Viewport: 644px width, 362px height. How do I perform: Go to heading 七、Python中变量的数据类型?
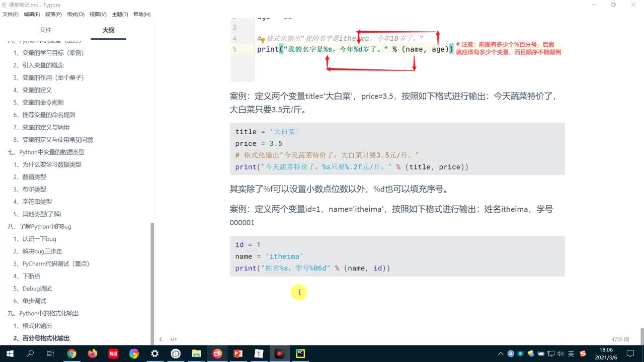click(46, 152)
